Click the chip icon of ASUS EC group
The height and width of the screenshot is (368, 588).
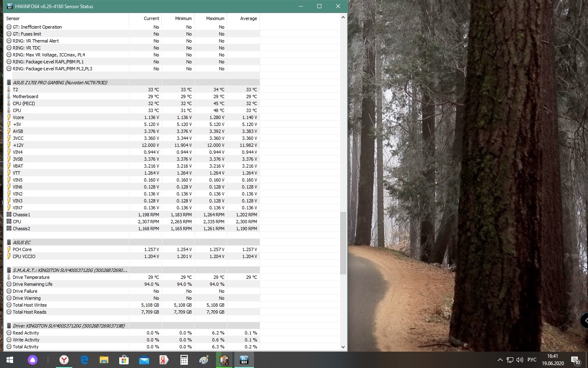coord(9,242)
